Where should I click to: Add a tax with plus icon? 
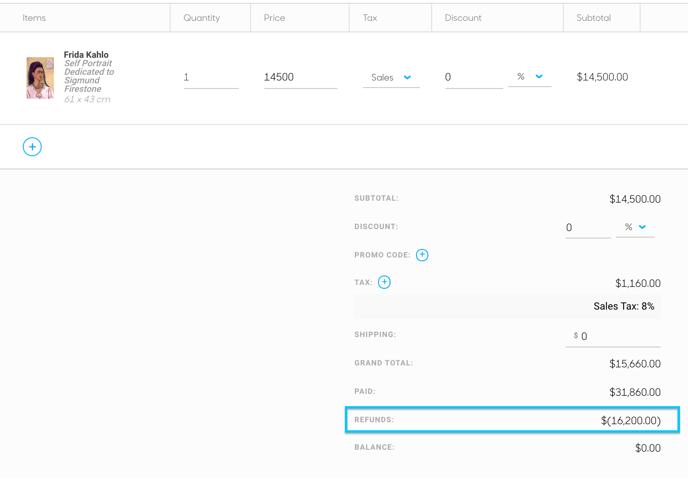[x=384, y=282]
